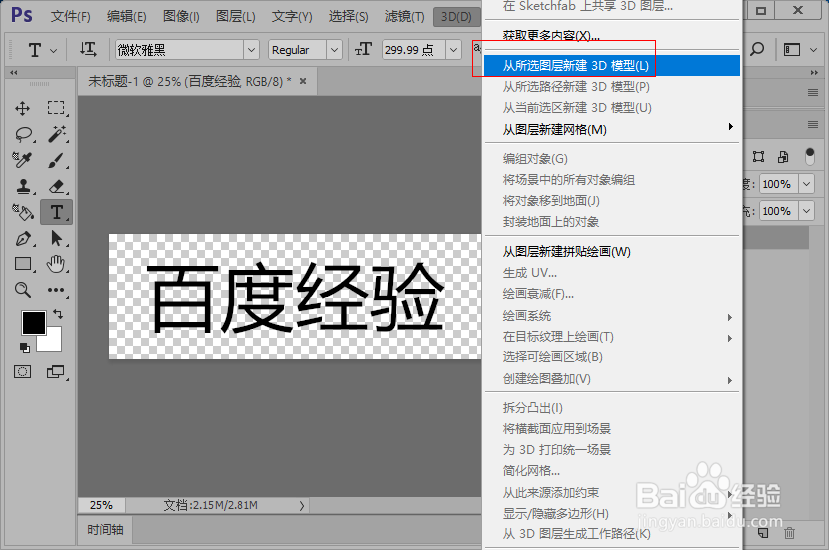The width and height of the screenshot is (829, 550).
Task: Open the 图像(I) menu
Action: point(181,17)
